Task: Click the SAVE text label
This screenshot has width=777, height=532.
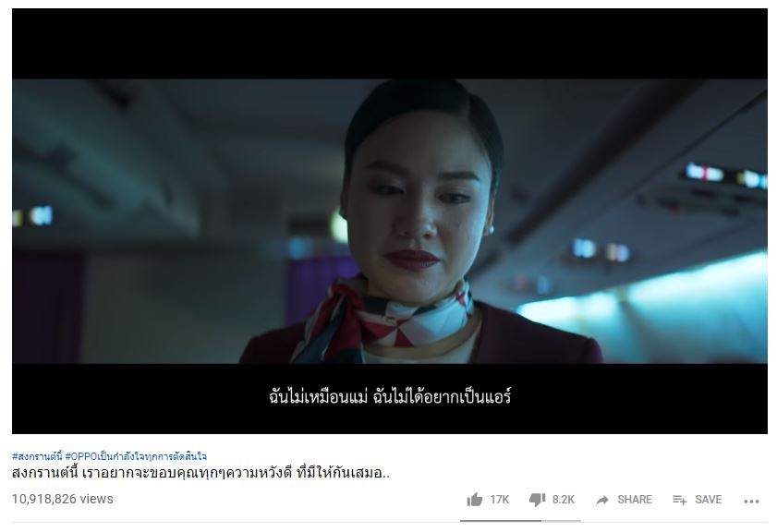Action: coord(708,500)
